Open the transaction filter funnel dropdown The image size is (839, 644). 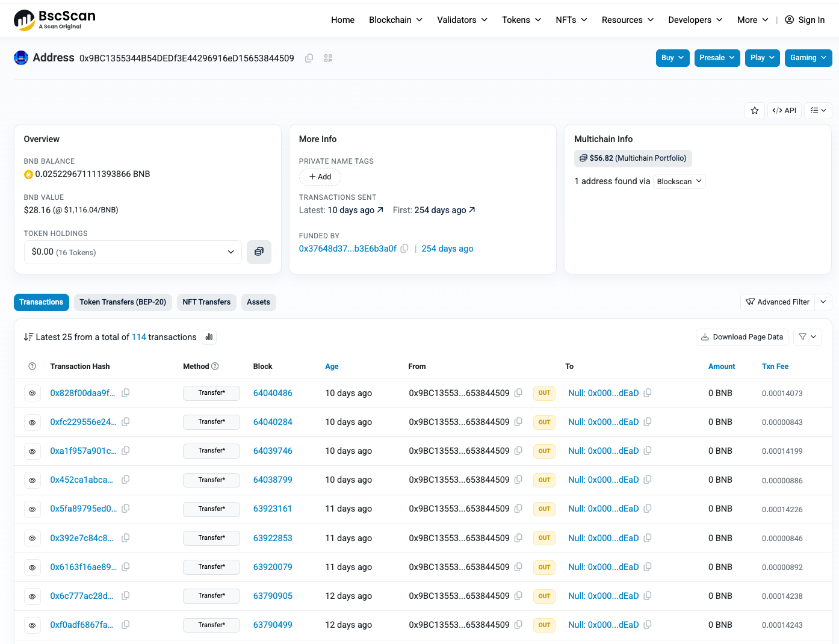pyautogui.click(x=807, y=337)
